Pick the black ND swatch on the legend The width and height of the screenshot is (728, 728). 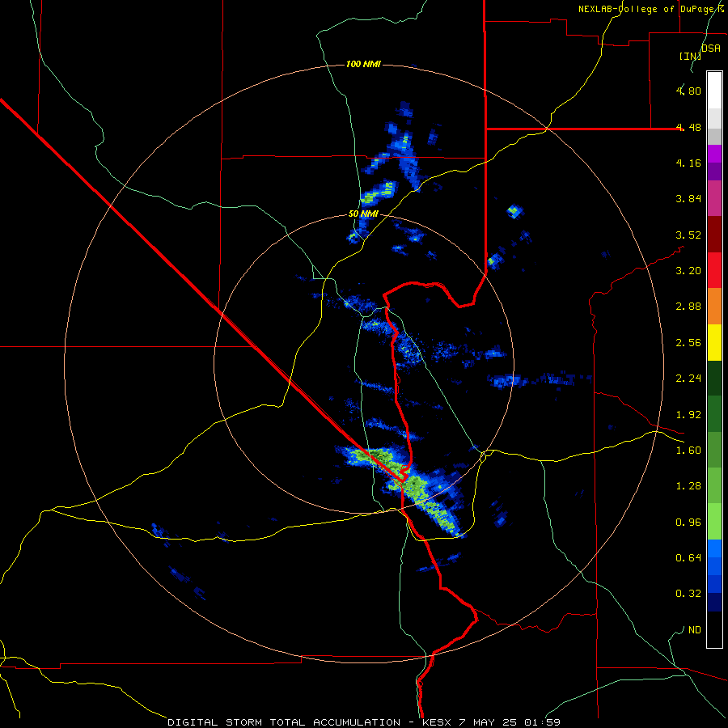tap(714, 629)
